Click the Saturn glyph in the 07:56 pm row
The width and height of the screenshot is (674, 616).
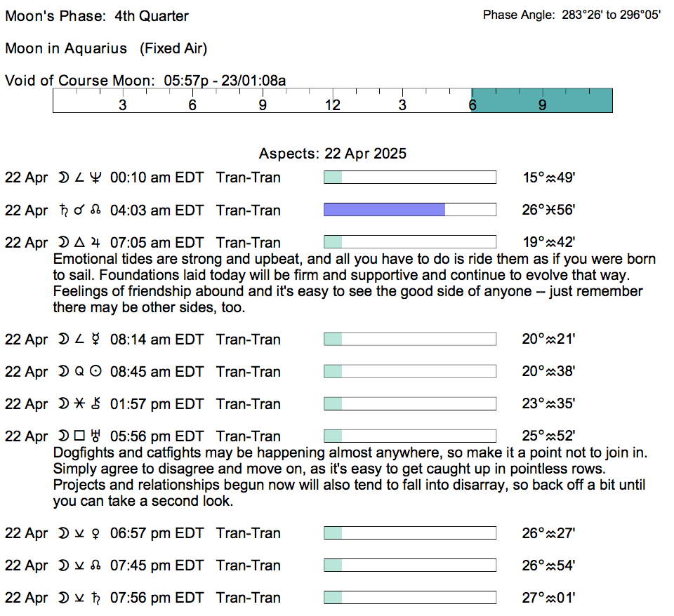pyautogui.click(x=95, y=598)
